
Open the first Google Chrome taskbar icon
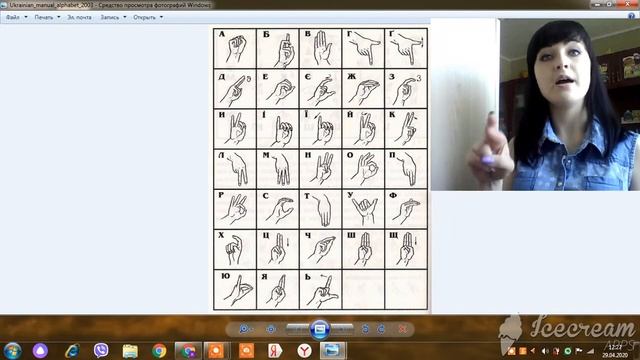159,351
